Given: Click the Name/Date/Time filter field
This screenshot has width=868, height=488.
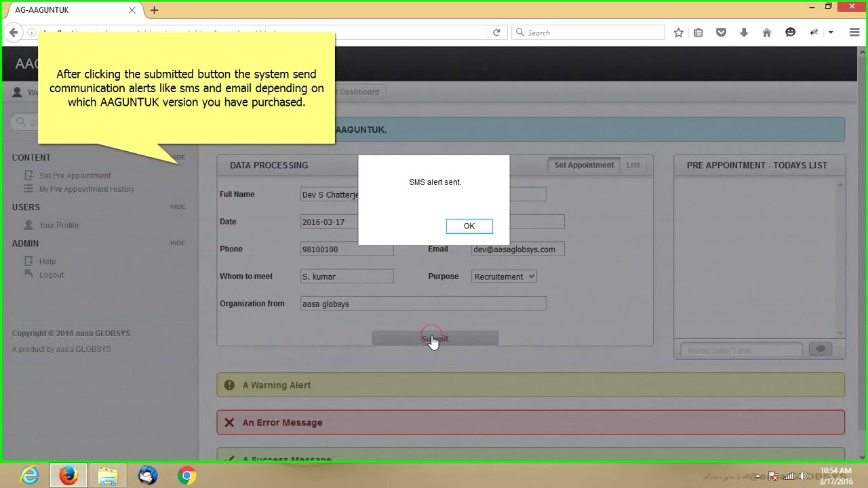Looking at the screenshot, I should (742, 350).
